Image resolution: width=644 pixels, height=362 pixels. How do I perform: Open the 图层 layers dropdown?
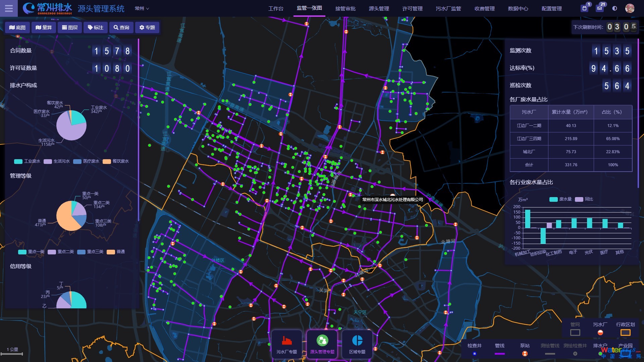(70, 27)
